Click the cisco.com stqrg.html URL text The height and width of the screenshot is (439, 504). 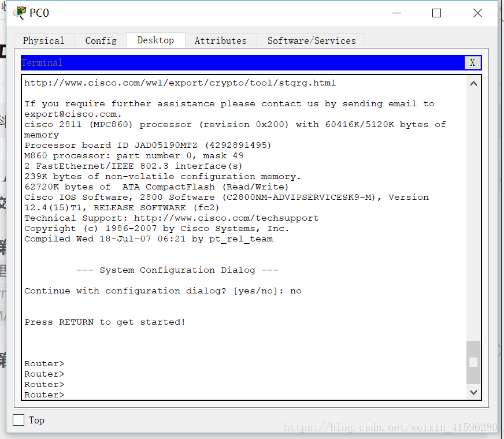[x=180, y=83]
